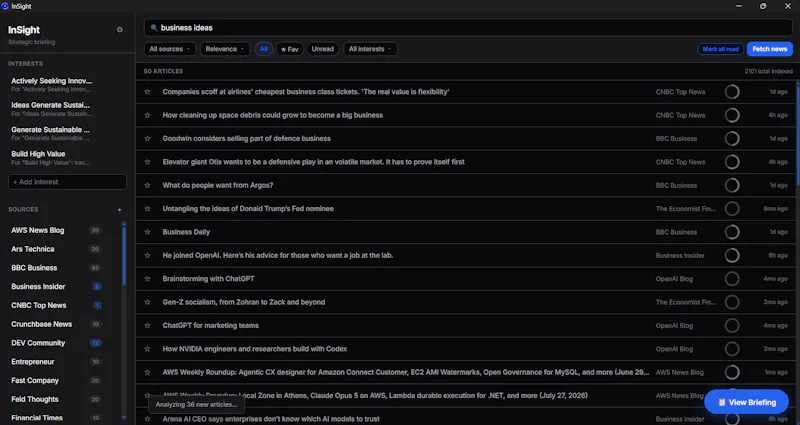Open the Relevance sort dropdown
Image resolution: width=800 pixels, height=425 pixels.
coord(225,49)
